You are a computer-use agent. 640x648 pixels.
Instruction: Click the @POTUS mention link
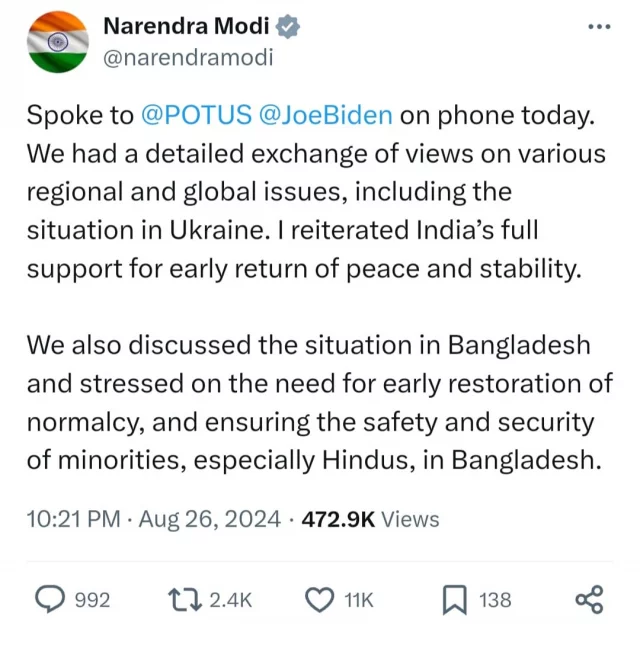point(196,115)
